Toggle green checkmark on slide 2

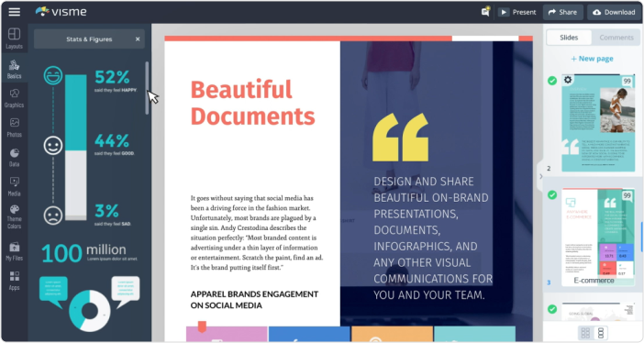(x=552, y=81)
